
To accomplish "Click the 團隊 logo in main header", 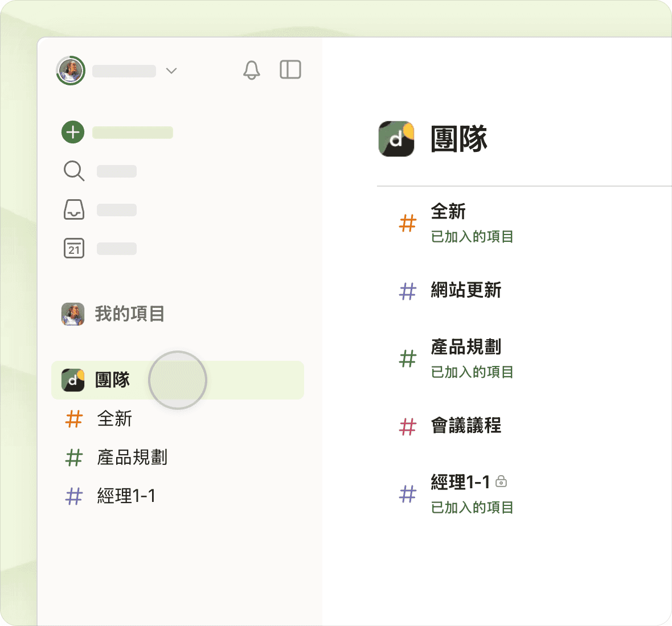I will point(396,139).
